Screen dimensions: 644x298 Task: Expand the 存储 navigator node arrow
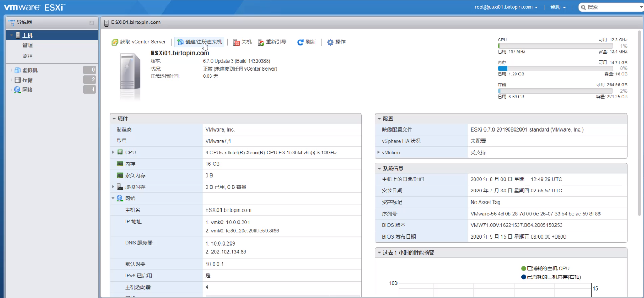coord(11,80)
